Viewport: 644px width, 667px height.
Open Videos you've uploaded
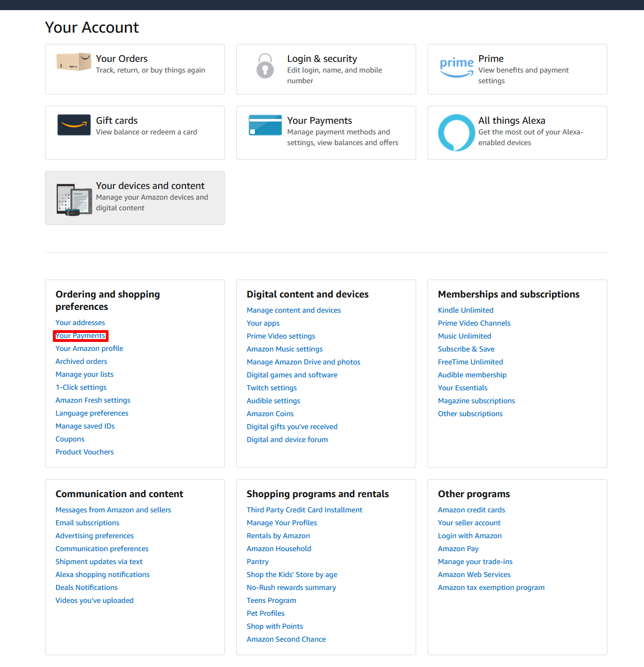tap(94, 600)
